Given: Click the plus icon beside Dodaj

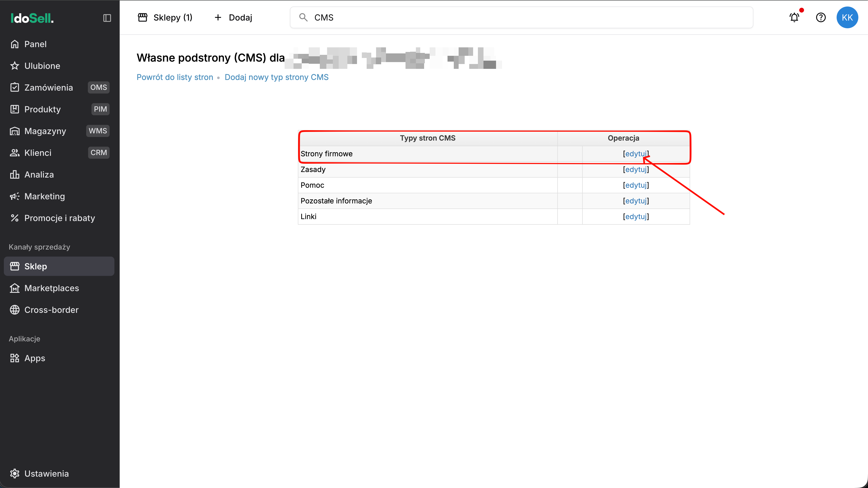Looking at the screenshot, I should point(218,18).
